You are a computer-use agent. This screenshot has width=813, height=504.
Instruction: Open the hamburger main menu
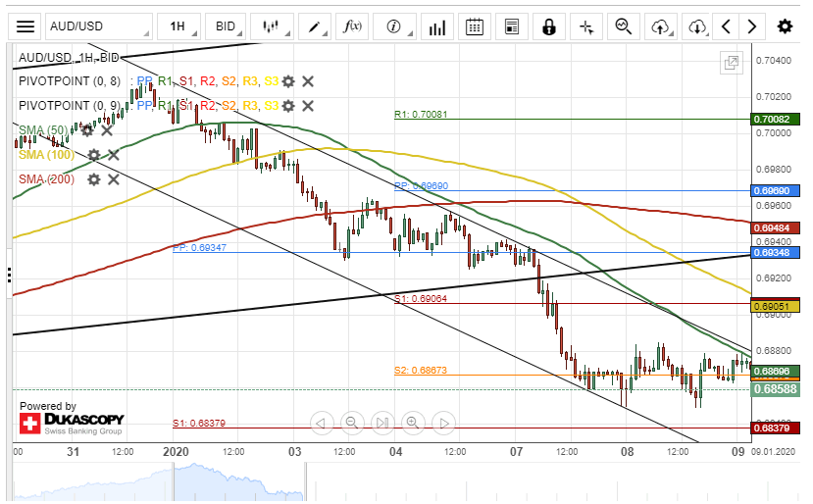tap(25, 26)
